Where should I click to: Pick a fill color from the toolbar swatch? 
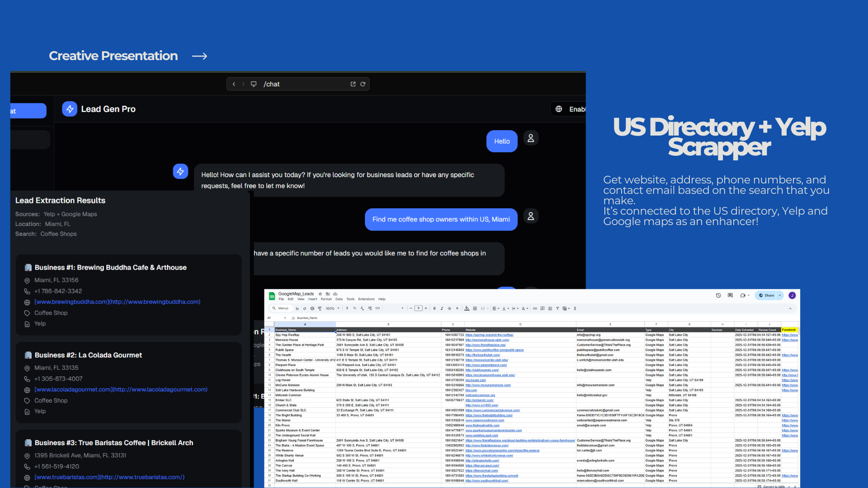point(466,308)
